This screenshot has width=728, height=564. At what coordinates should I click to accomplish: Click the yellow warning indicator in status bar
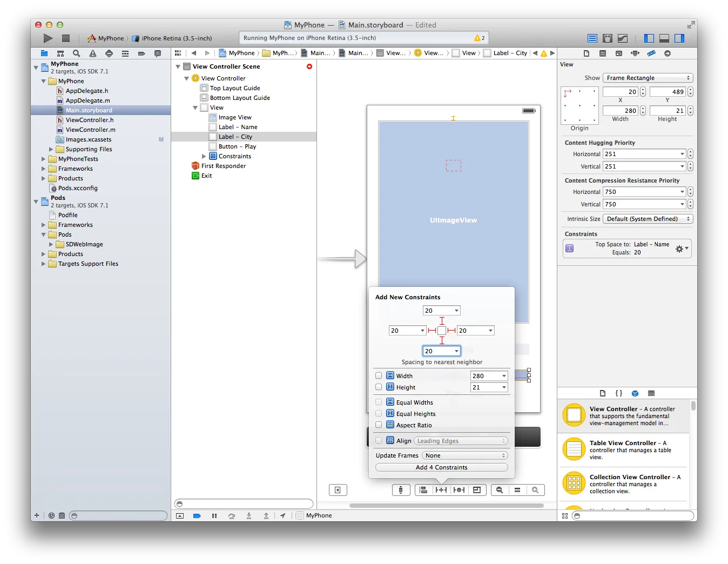478,38
